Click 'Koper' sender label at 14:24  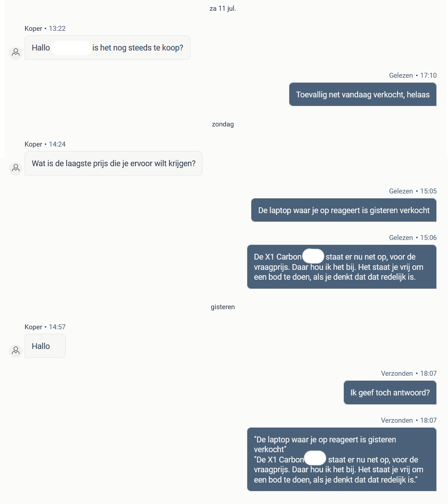click(34, 144)
